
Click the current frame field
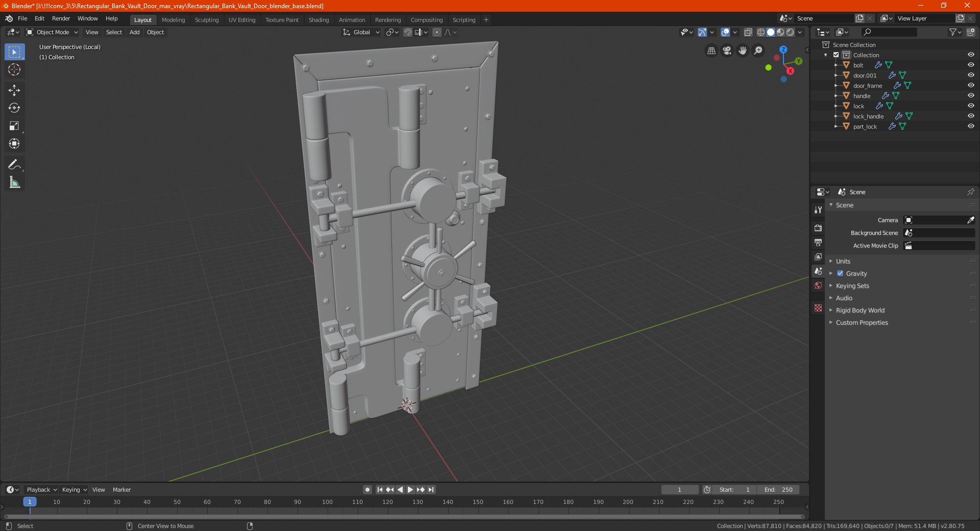679,490
